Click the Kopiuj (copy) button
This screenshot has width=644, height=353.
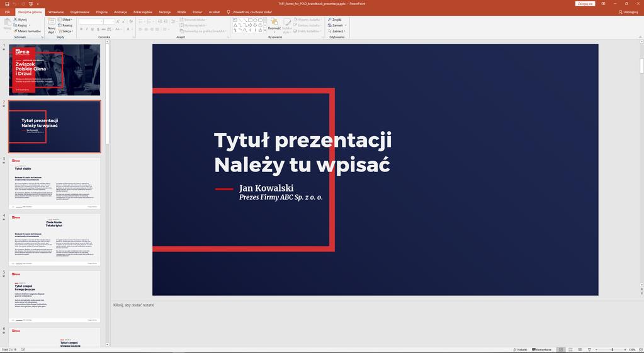pos(21,25)
